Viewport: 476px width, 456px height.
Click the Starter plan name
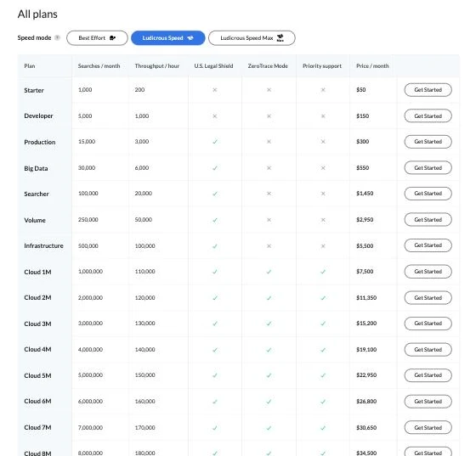(34, 90)
